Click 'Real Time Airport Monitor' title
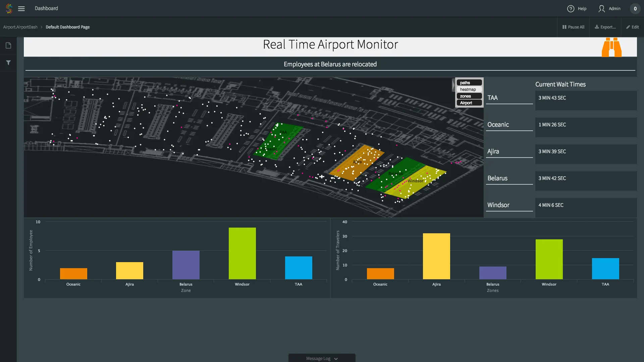Viewport: 644px width, 362px height. [330, 45]
